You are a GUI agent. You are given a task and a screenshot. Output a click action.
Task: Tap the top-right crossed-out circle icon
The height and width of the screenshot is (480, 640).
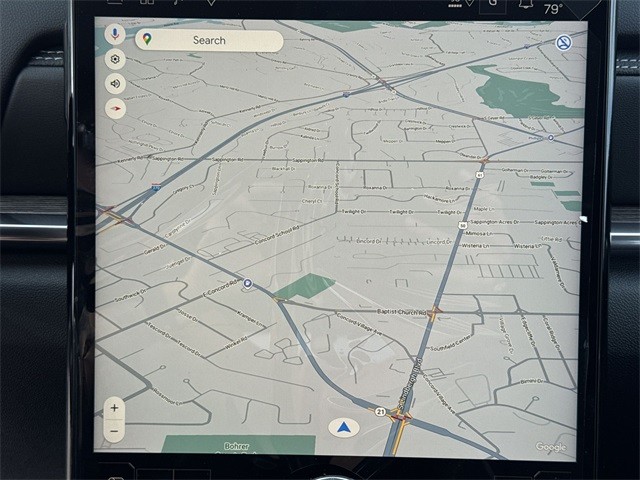click(563, 43)
